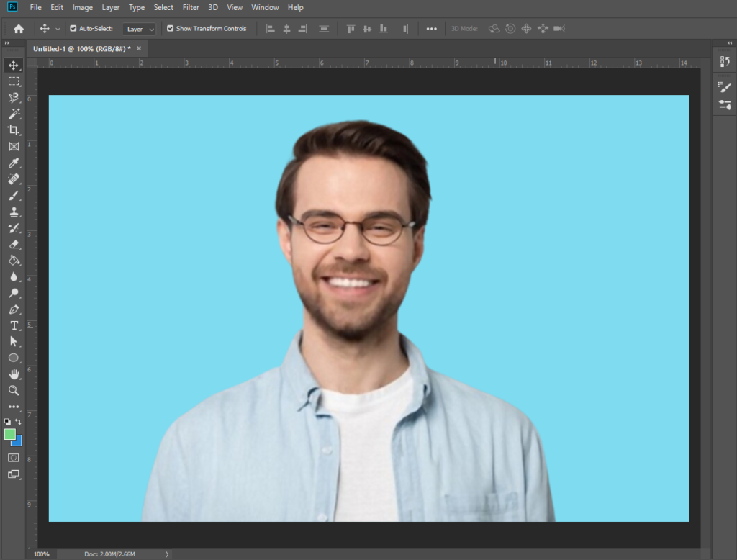This screenshot has height=560, width=737.
Task: Open the edit toolbar ellipsis menu
Action: (x=13, y=407)
